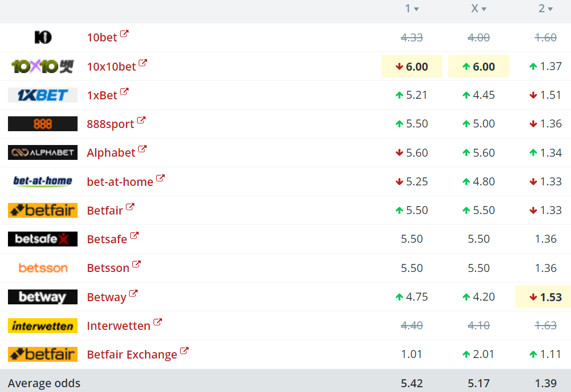Open the Betsafe bookmaker link
571x392 pixels.
(x=107, y=239)
